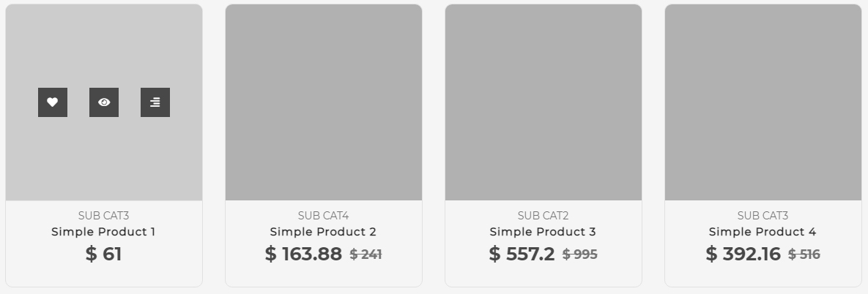Click SUB CAT3 category above Simple Product 4
The width and height of the screenshot is (868, 294).
tap(763, 216)
